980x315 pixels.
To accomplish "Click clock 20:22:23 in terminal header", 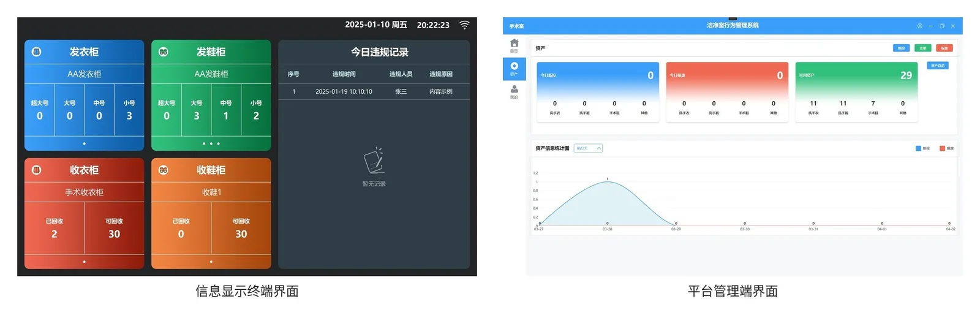I will point(433,25).
